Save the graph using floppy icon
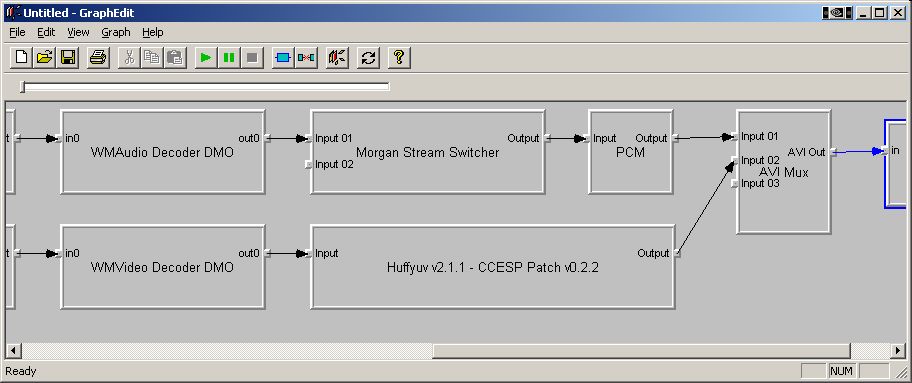 (68, 58)
